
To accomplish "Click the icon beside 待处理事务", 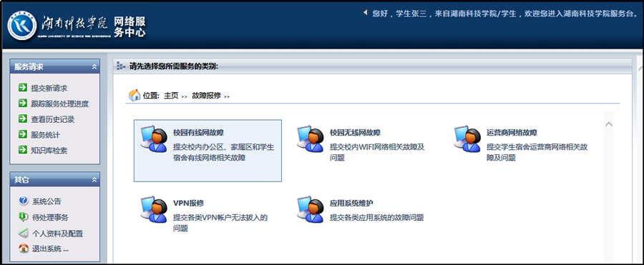I will 24,216.
